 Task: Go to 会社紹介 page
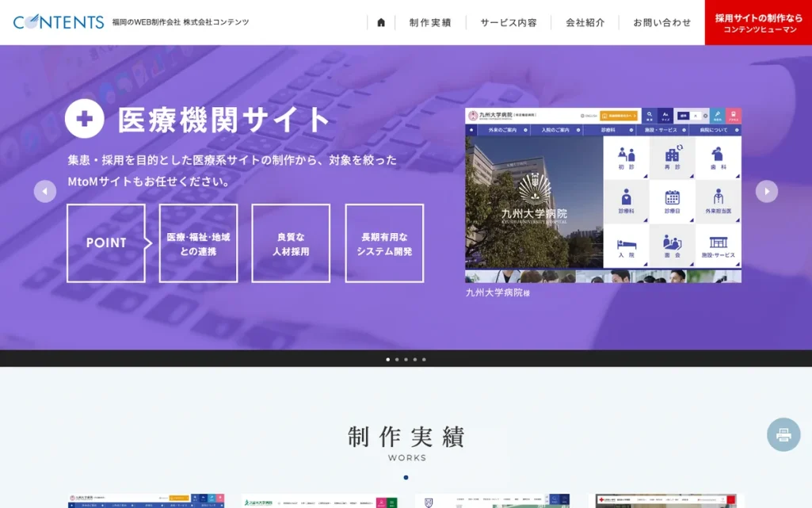(585, 23)
